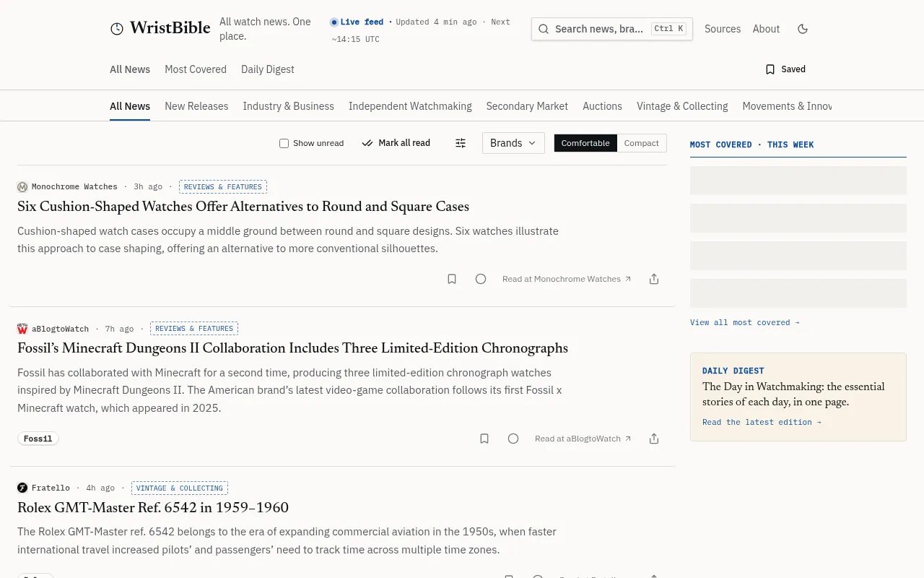The height and width of the screenshot is (578, 924).
Task: Click Read at aBlogtoWatch link
Action: [583, 439]
